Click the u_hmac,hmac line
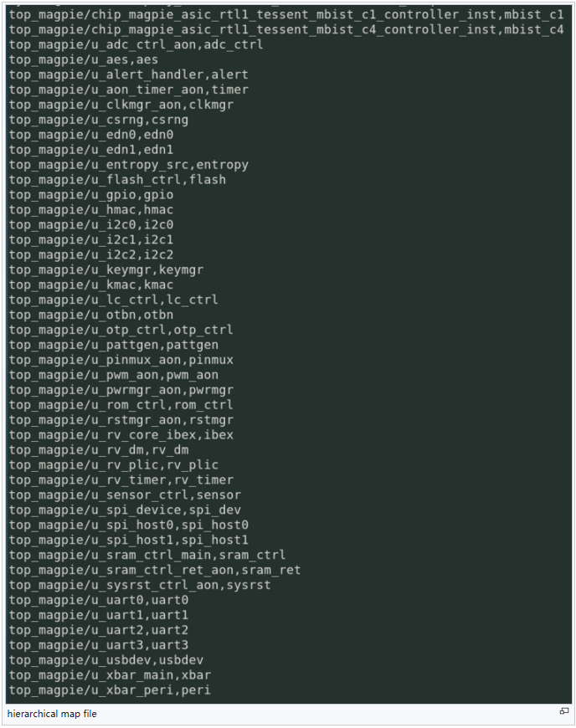The height and width of the screenshot is (728, 576). coord(91,210)
